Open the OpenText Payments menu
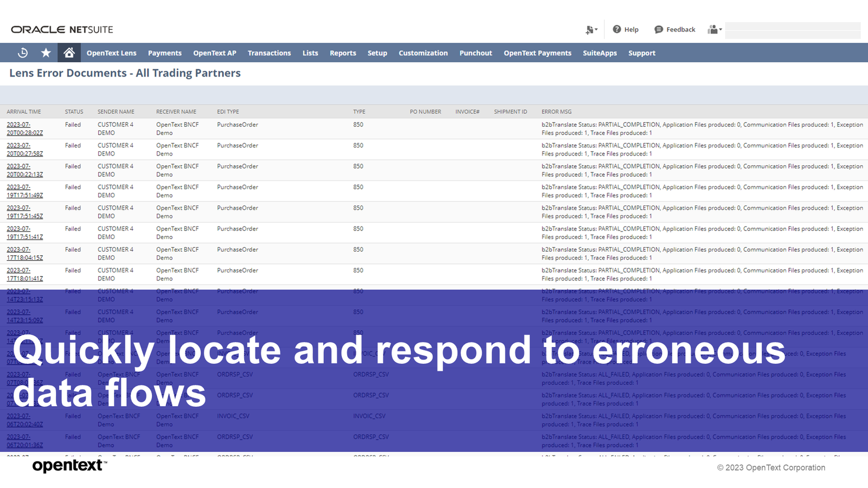This screenshot has width=868, height=488. (x=538, y=53)
